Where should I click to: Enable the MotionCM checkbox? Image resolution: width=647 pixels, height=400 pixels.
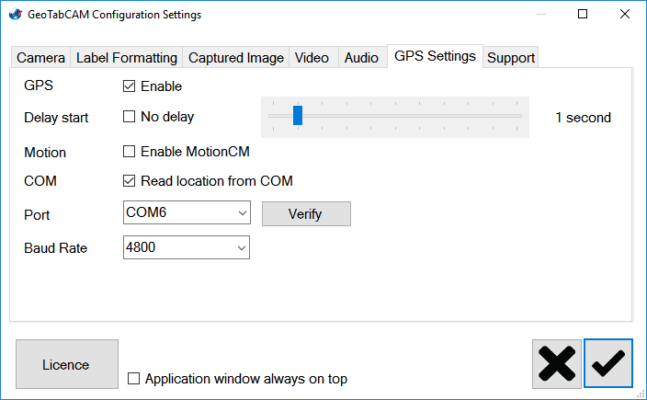[x=129, y=151]
